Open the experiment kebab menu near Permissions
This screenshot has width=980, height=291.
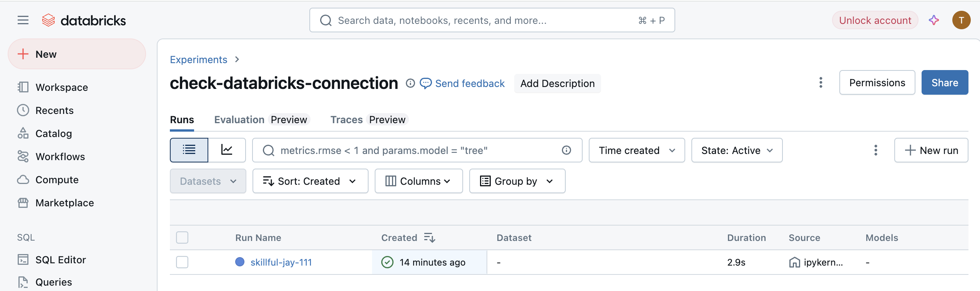[821, 82]
